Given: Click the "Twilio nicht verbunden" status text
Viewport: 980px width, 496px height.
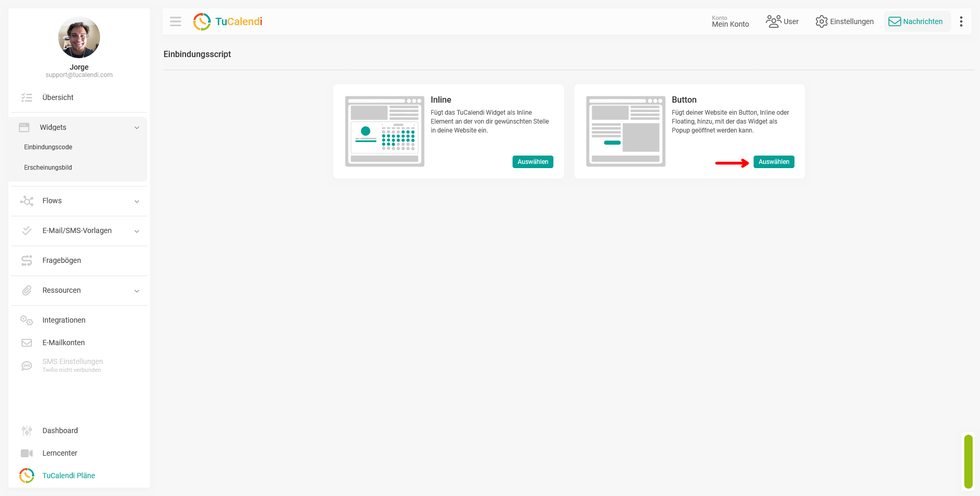Looking at the screenshot, I should click(72, 370).
